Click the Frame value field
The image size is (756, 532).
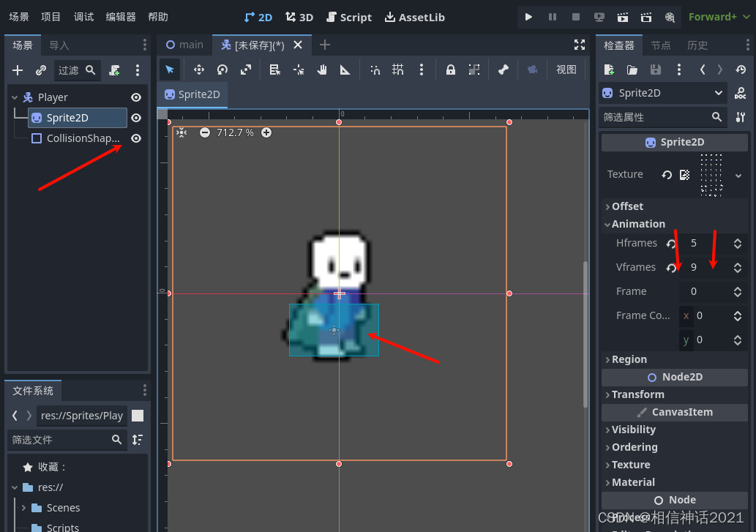tap(705, 291)
